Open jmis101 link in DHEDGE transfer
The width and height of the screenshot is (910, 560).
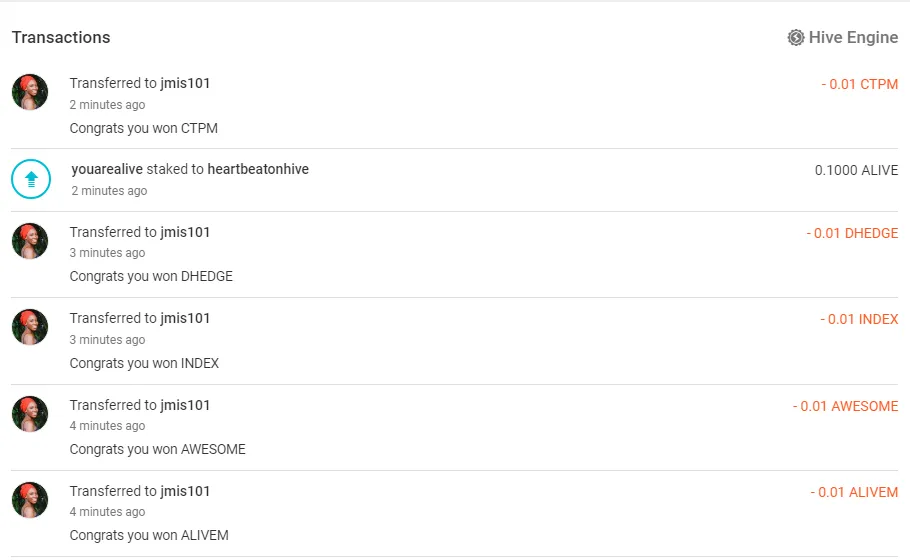[x=185, y=232]
